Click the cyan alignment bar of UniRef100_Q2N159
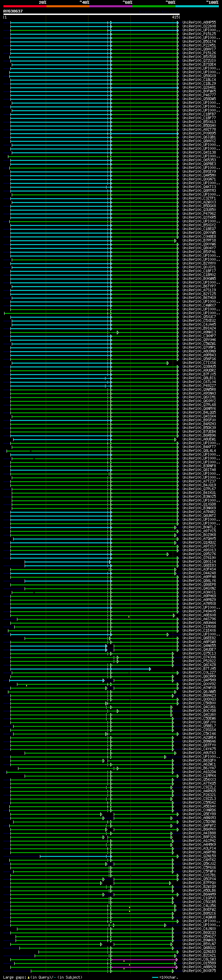Screen dimensions: 222x980 (x=76, y=856)
